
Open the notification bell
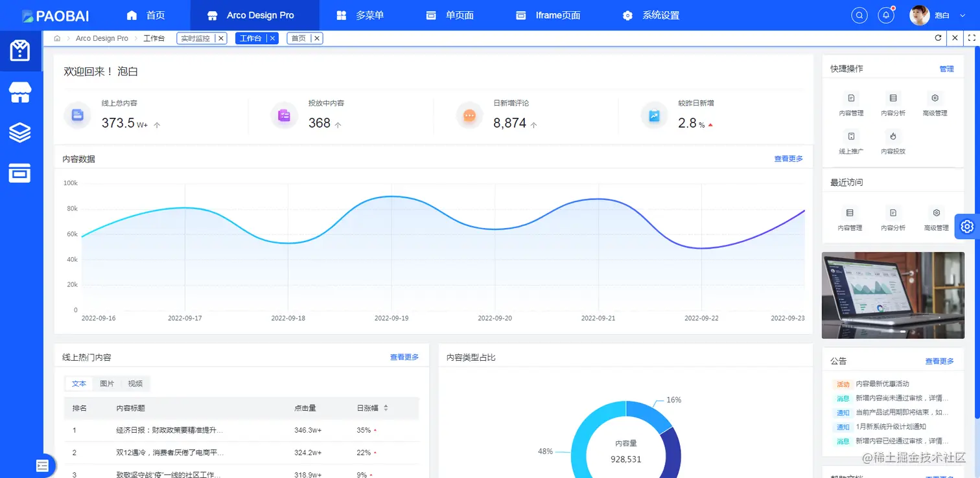click(886, 15)
